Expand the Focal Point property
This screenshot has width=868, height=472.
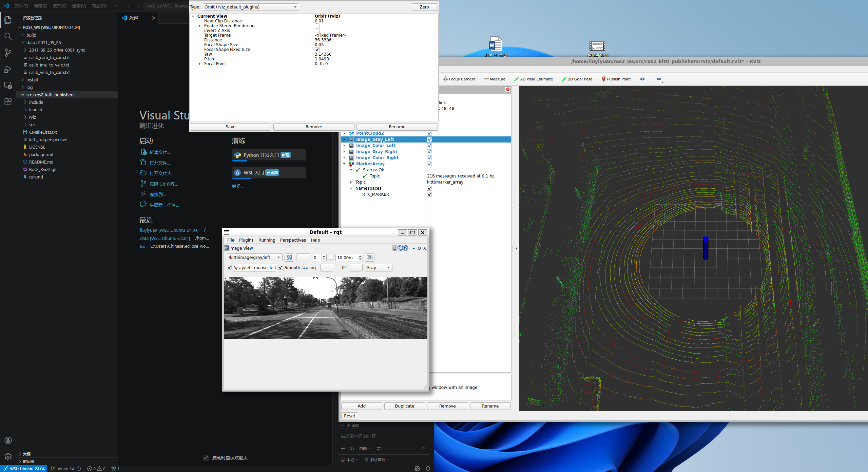pos(200,64)
